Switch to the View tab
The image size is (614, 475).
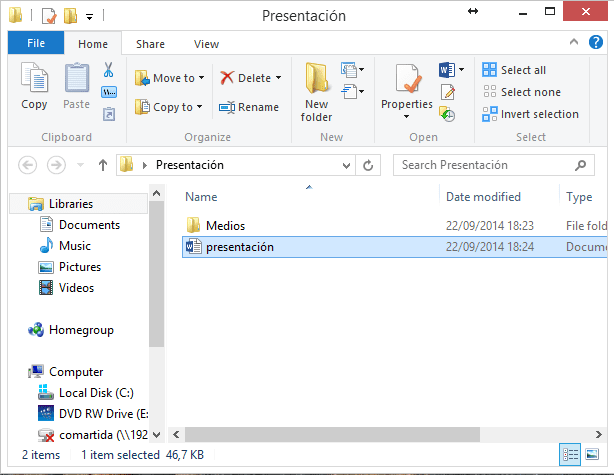(206, 44)
